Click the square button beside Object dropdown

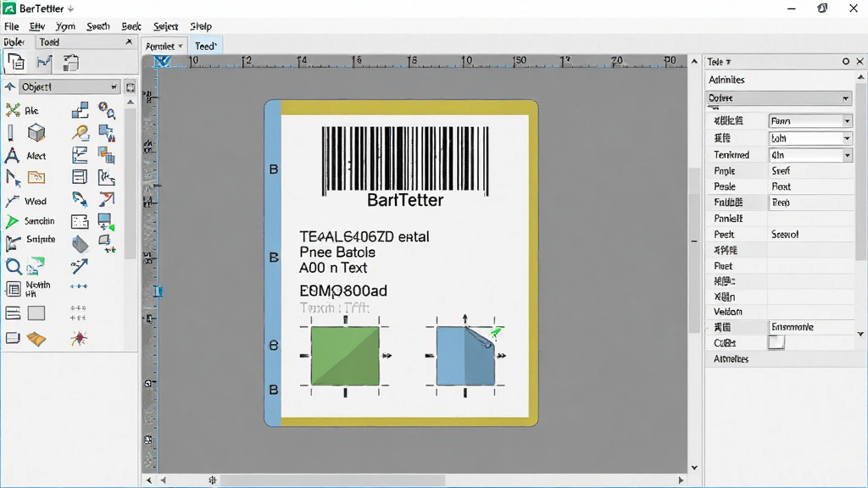point(130,87)
